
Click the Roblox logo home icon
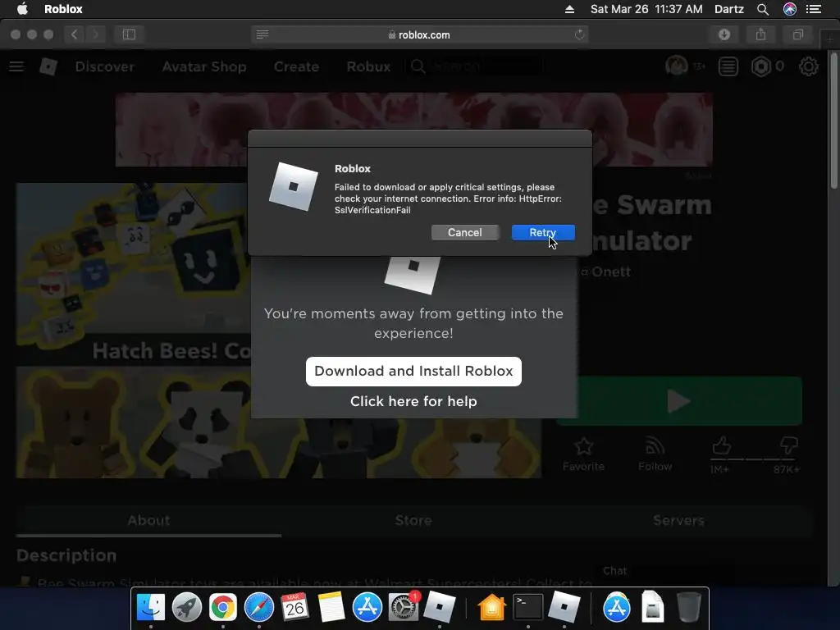pyautogui.click(x=48, y=66)
